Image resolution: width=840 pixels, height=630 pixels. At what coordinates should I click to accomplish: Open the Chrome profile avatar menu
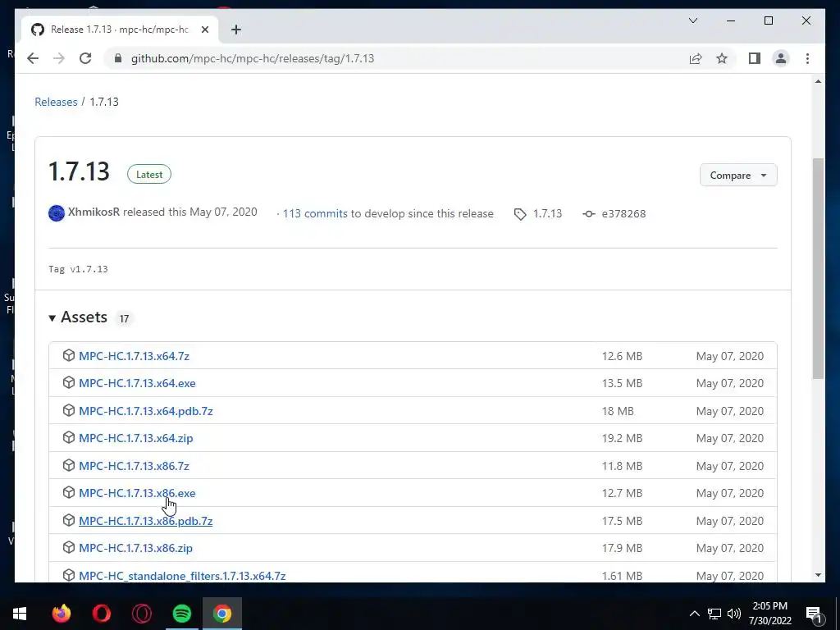click(781, 58)
